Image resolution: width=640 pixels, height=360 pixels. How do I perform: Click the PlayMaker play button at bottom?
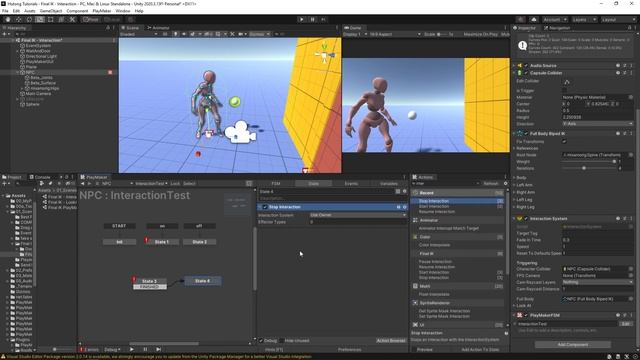pos(131,349)
